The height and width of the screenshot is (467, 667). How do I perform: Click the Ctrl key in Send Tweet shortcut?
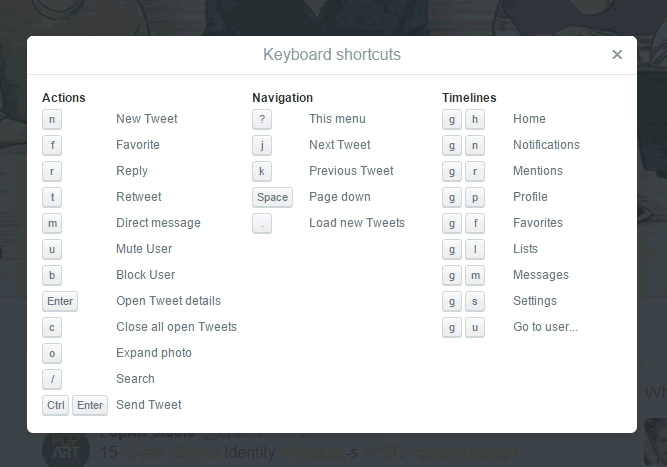click(x=55, y=405)
